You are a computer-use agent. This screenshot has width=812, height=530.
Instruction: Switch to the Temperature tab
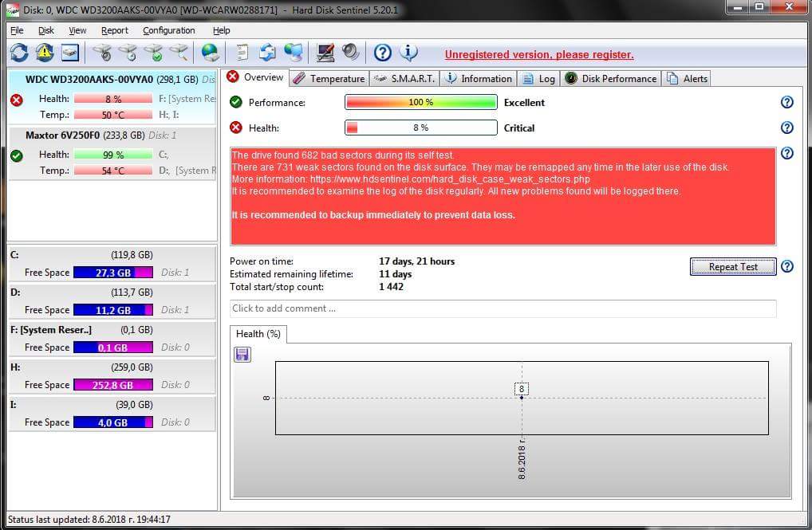point(329,79)
